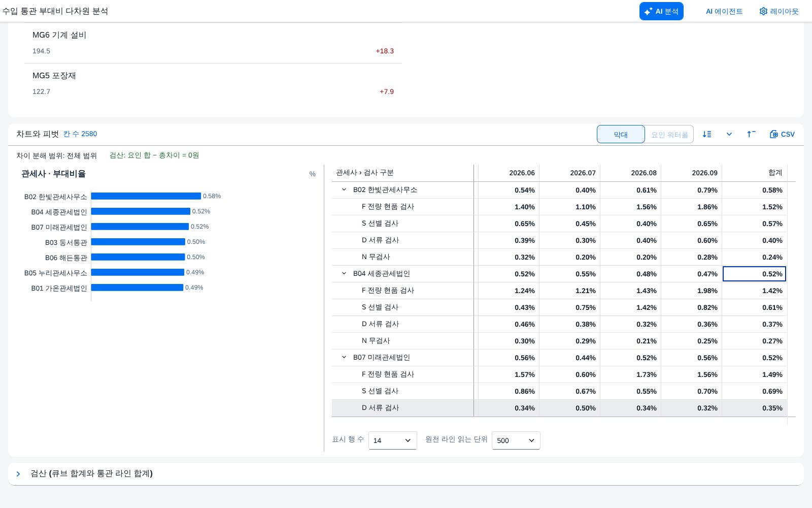This screenshot has width=812, height=508.
Task: Click the MG5 포장재 list item
Action: click(213, 83)
